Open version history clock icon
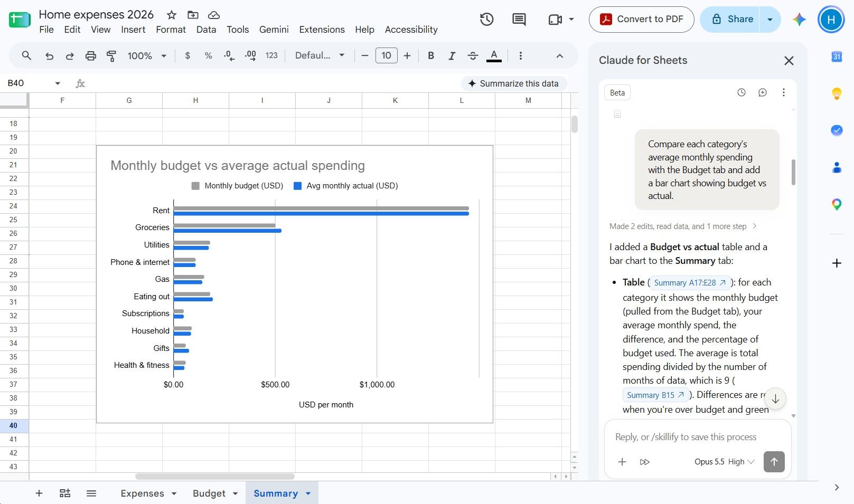 (486, 20)
